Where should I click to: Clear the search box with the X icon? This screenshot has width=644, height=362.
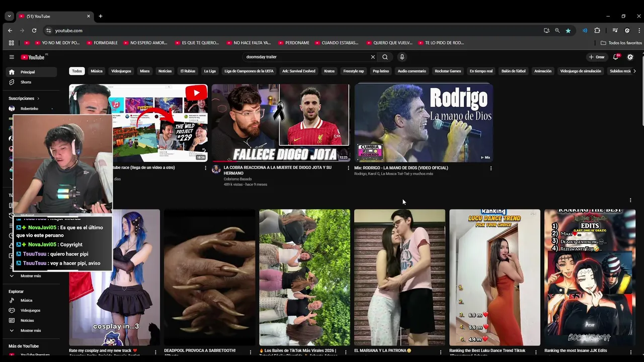[x=373, y=57]
